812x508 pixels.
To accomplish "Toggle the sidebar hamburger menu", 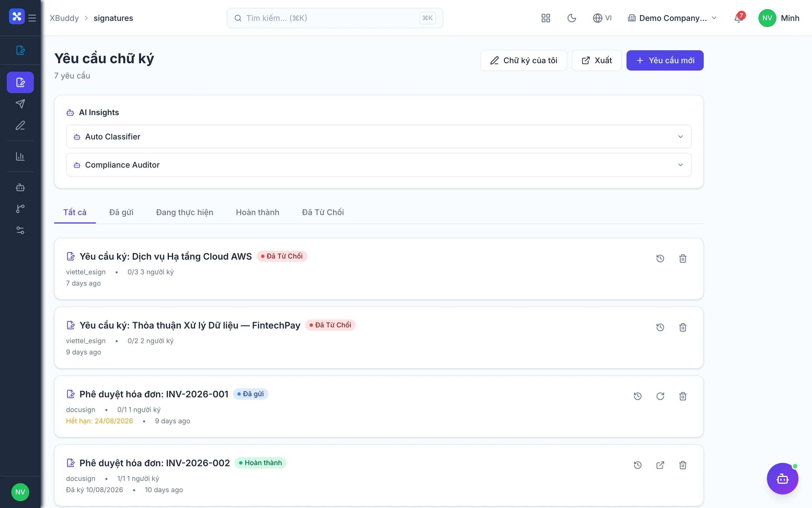I will click(32, 18).
